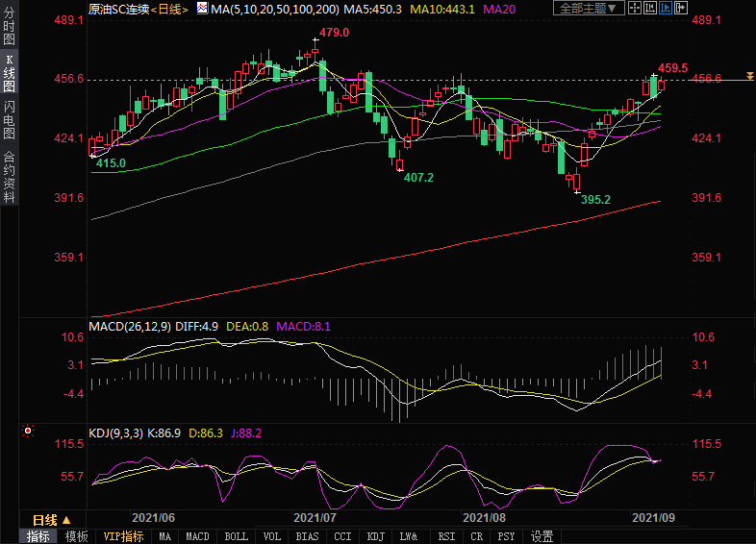Open the 全部主题 dropdown

click(587, 9)
